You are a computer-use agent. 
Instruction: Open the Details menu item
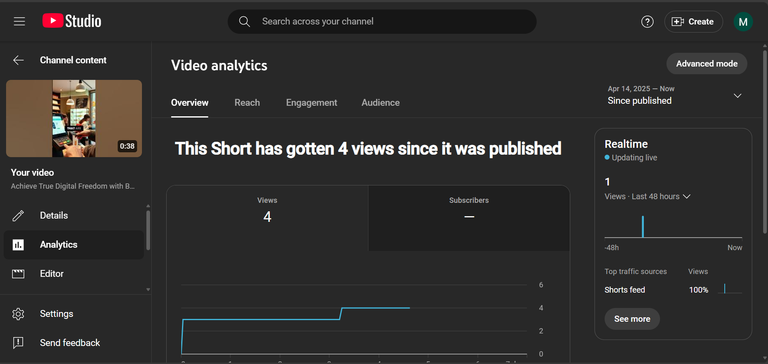point(73,216)
